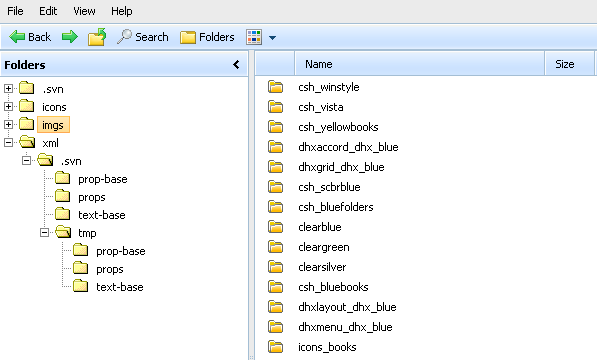The width and height of the screenshot is (597, 360).
Task: Click the green Back arrow icon
Action: 17,37
